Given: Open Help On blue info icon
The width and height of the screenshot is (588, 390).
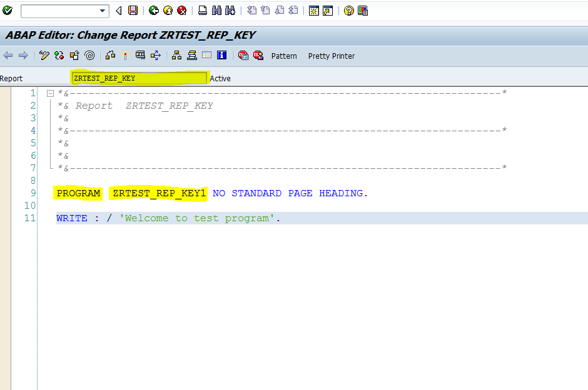Looking at the screenshot, I should coord(221,56).
